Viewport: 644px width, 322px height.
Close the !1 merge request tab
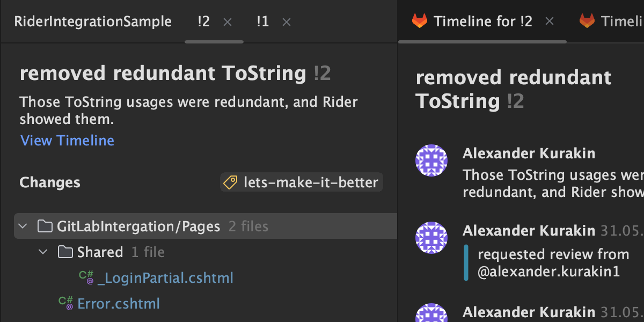(x=287, y=22)
